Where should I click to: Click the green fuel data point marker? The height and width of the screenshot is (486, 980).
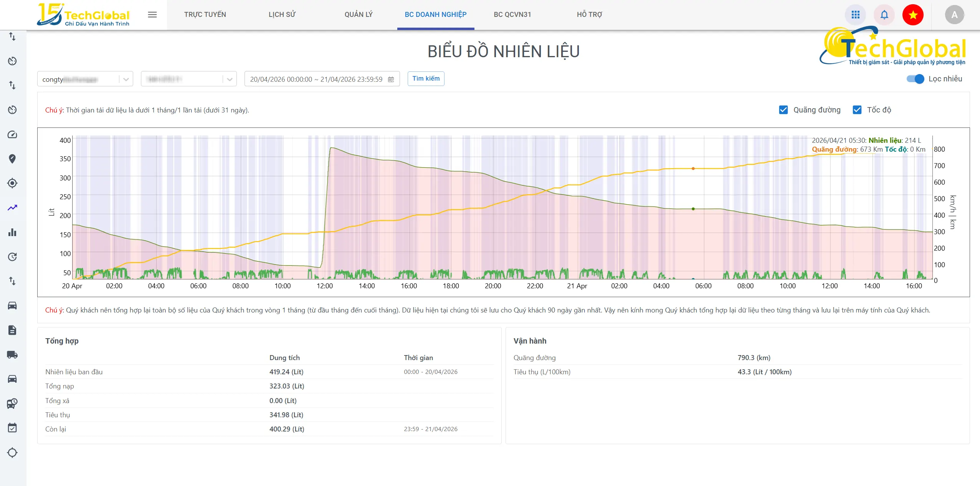tap(693, 209)
